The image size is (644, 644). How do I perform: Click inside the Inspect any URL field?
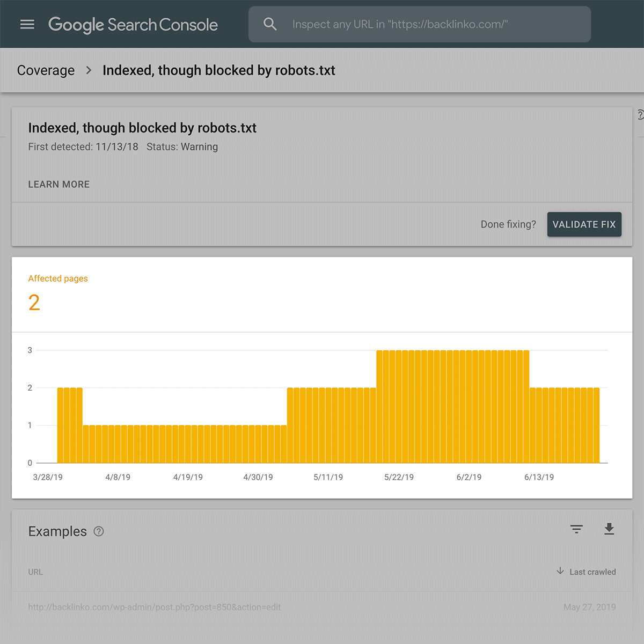click(x=419, y=24)
